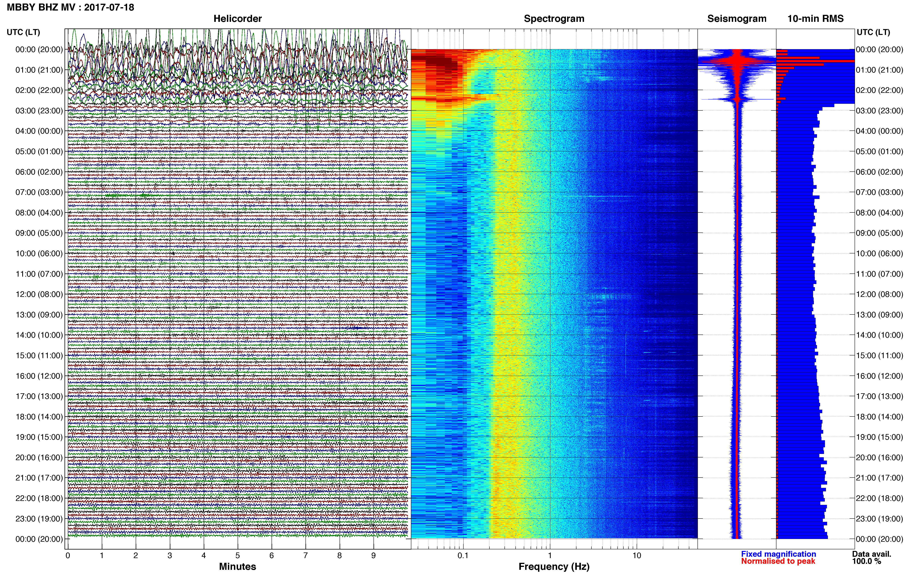Click the left 22:00 (18:00) time label

pos(39,498)
